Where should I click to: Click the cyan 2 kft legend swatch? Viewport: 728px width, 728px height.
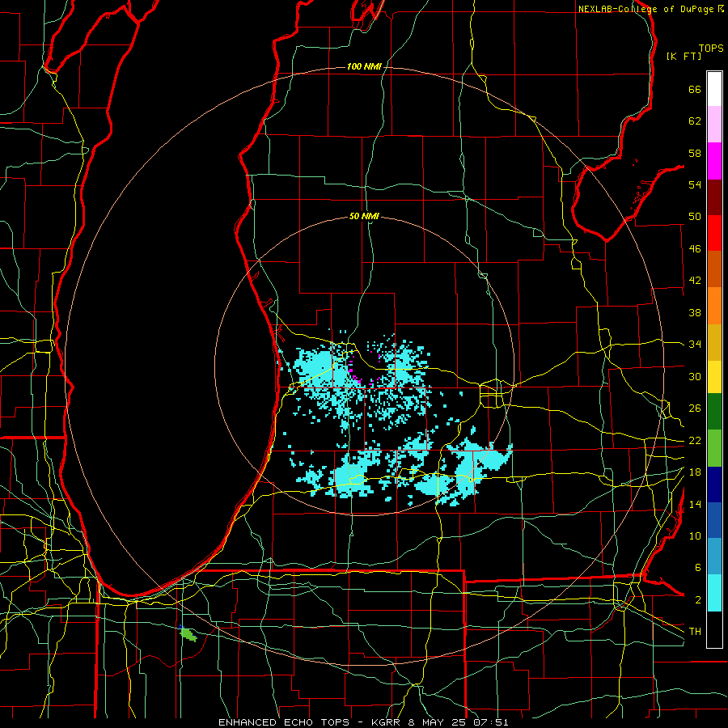point(714,593)
